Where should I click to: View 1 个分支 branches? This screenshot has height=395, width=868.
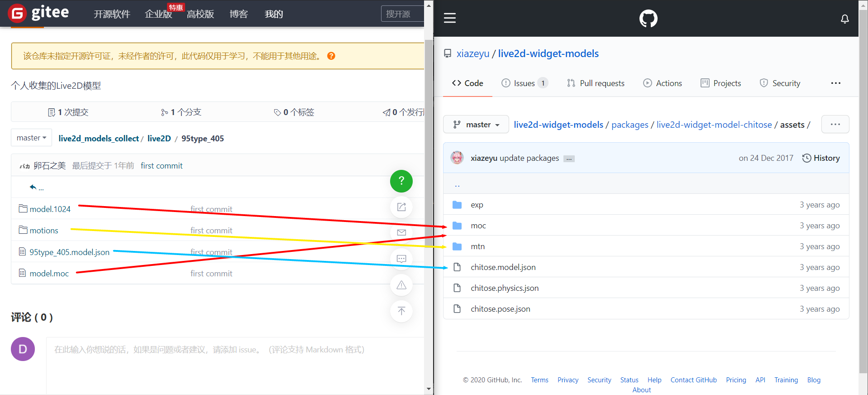tap(181, 112)
